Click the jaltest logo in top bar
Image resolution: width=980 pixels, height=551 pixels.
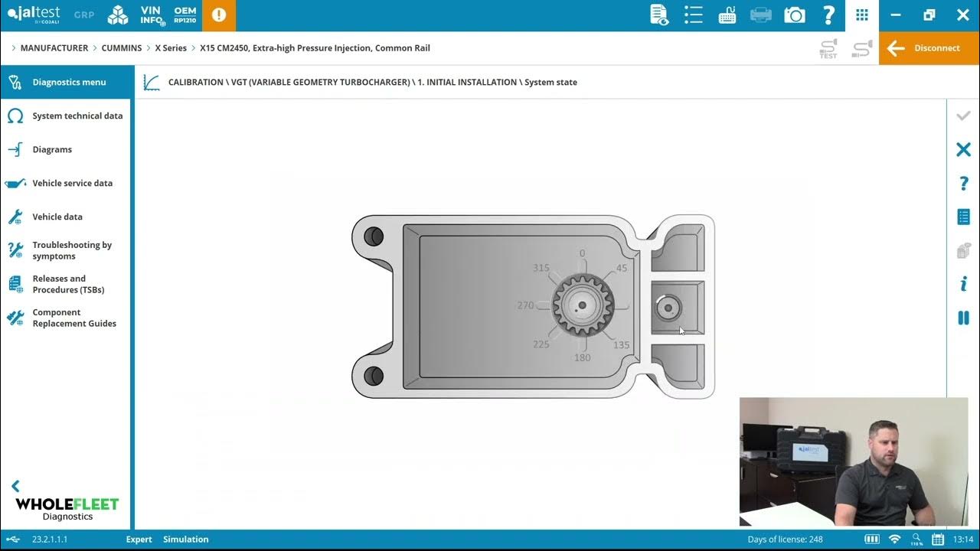coord(34,15)
